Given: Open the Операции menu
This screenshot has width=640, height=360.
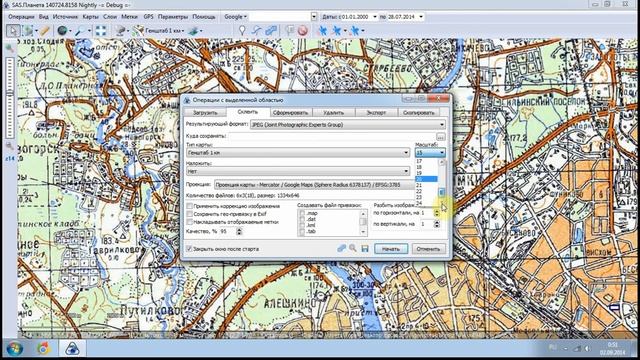Looking at the screenshot, I should coord(21,17).
